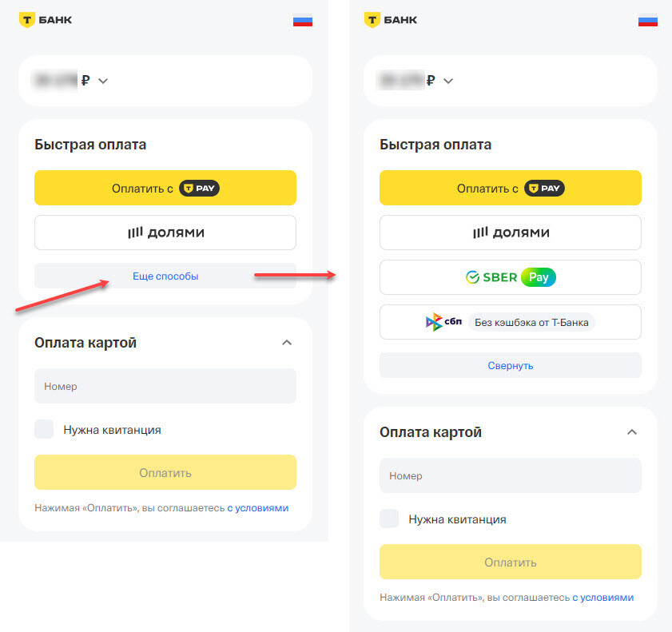Collapse payment methods with 'Свернуть'
This screenshot has width=672, height=632.
pyautogui.click(x=510, y=365)
